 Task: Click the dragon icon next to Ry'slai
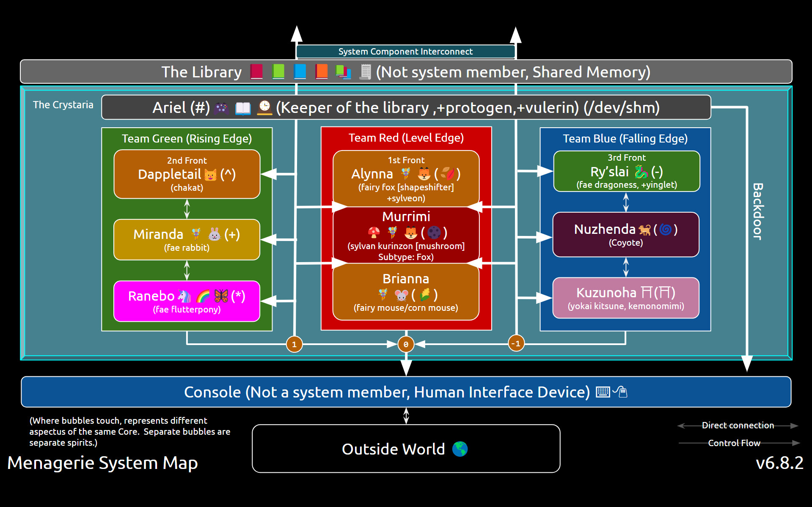[641, 172]
